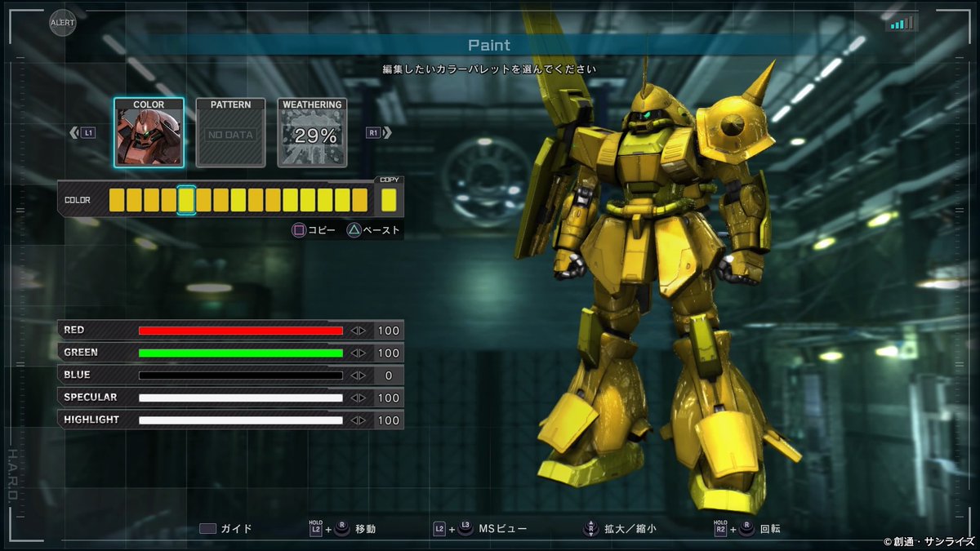980x551 pixels.
Task: Click the HIGHLIGHT slider bar
Action: (241, 420)
